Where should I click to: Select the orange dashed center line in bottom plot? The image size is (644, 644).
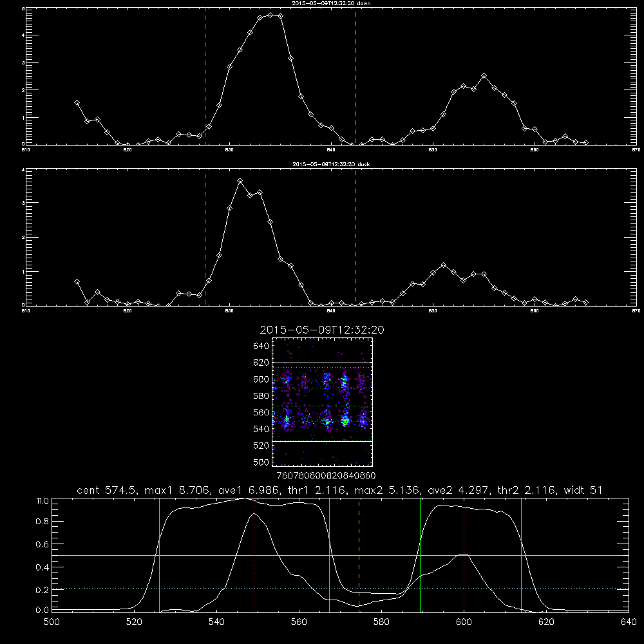(x=359, y=555)
